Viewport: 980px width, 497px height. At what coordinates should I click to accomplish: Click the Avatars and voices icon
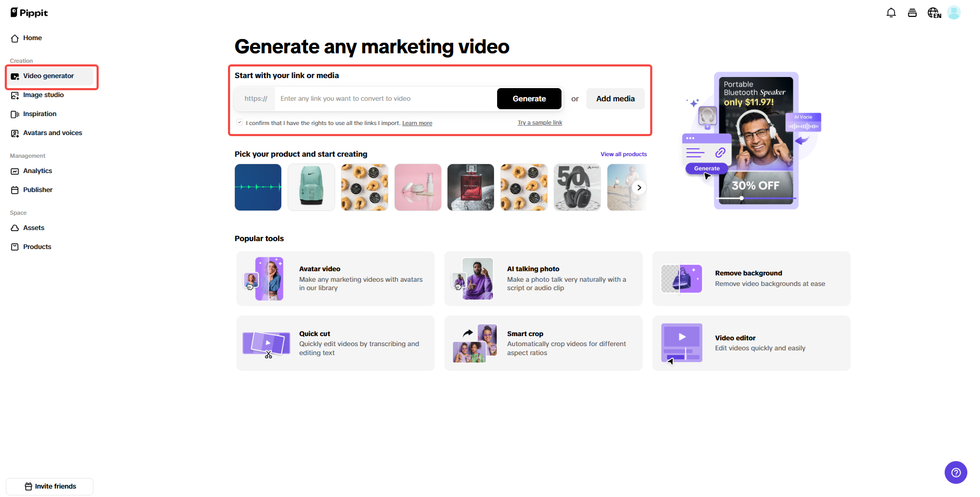coord(15,133)
